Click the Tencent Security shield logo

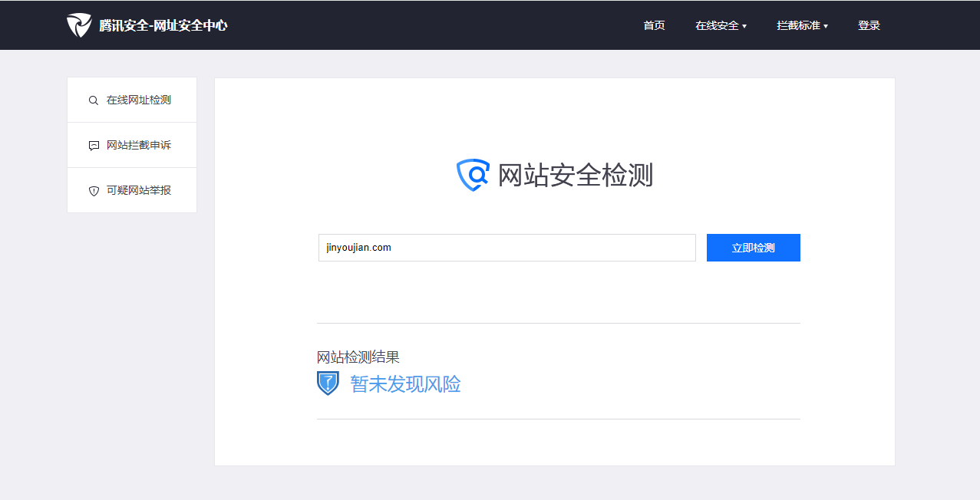[x=79, y=25]
